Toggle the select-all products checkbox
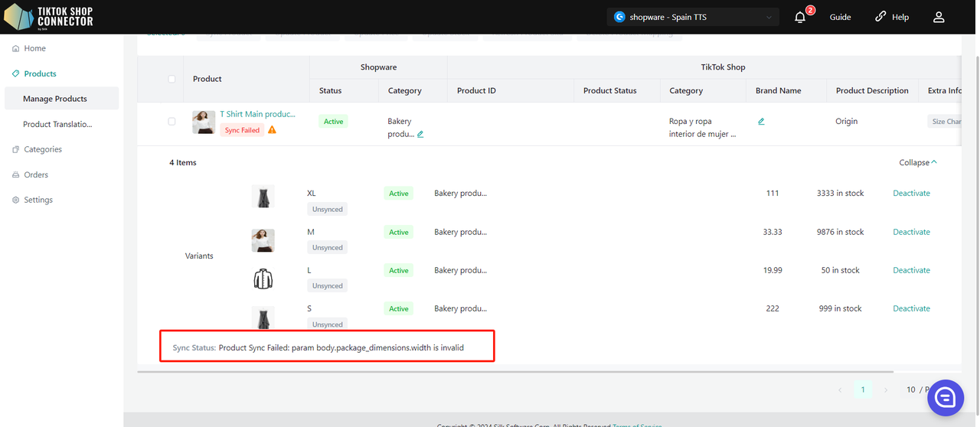Screen dimensions: 980x427 (x=171, y=79)
